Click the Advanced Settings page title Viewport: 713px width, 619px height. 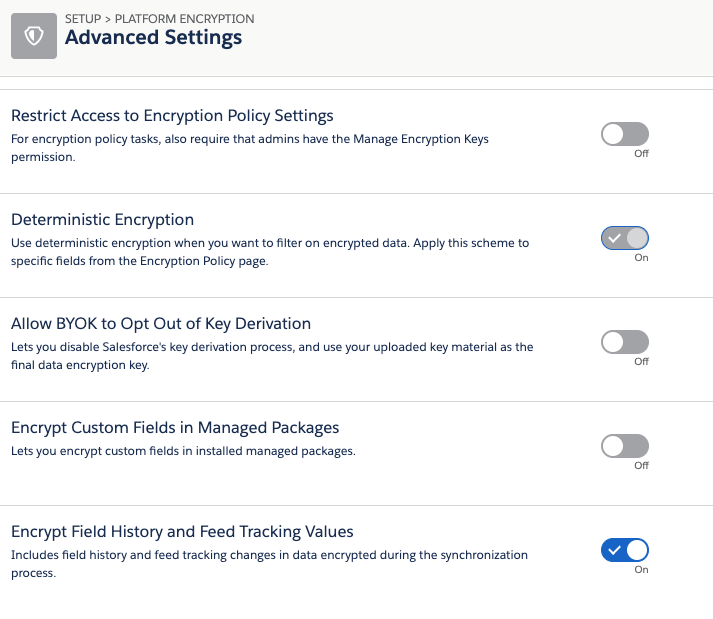click(x=153, y=38)
